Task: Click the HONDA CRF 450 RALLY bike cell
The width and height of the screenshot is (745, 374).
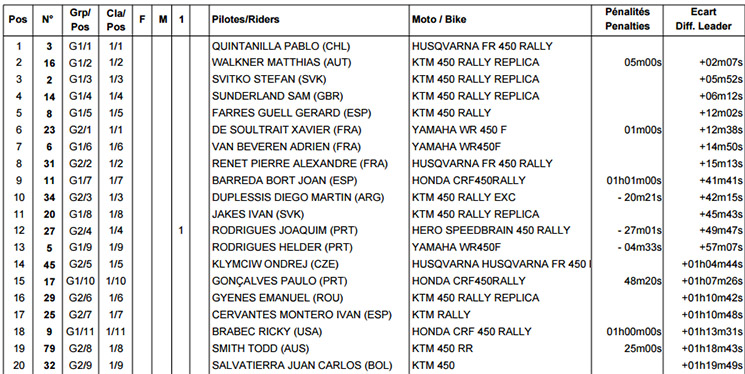Action: 471,331
